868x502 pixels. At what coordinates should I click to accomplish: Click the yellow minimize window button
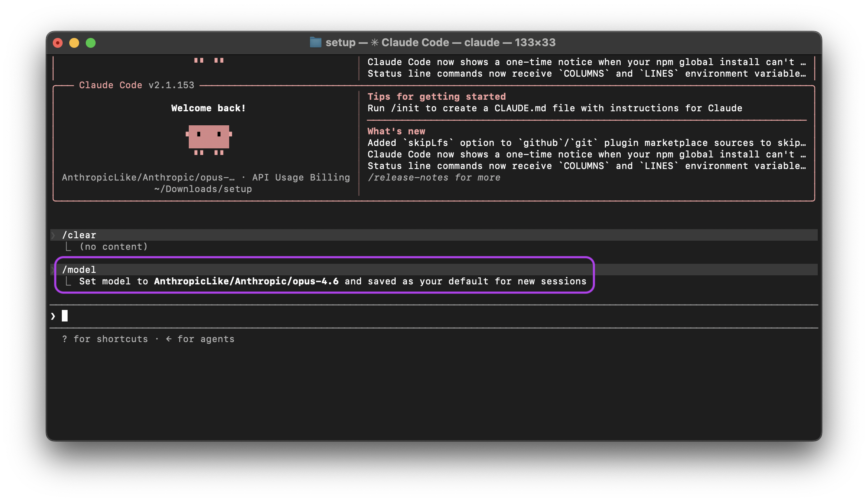click(x=74, y=43)
